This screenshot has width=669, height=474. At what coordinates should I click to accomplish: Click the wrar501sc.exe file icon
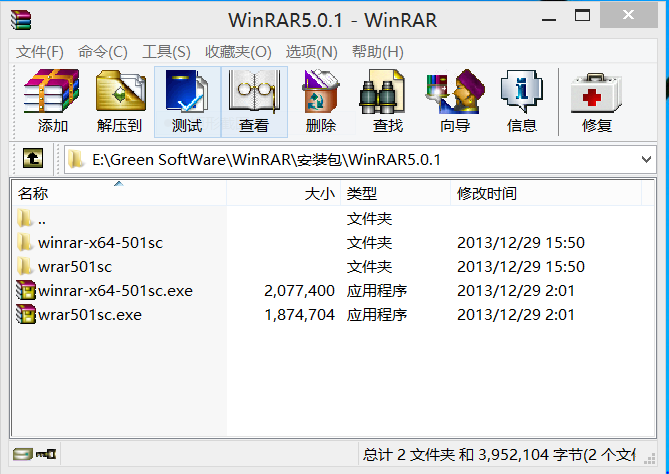coord(26,314)
